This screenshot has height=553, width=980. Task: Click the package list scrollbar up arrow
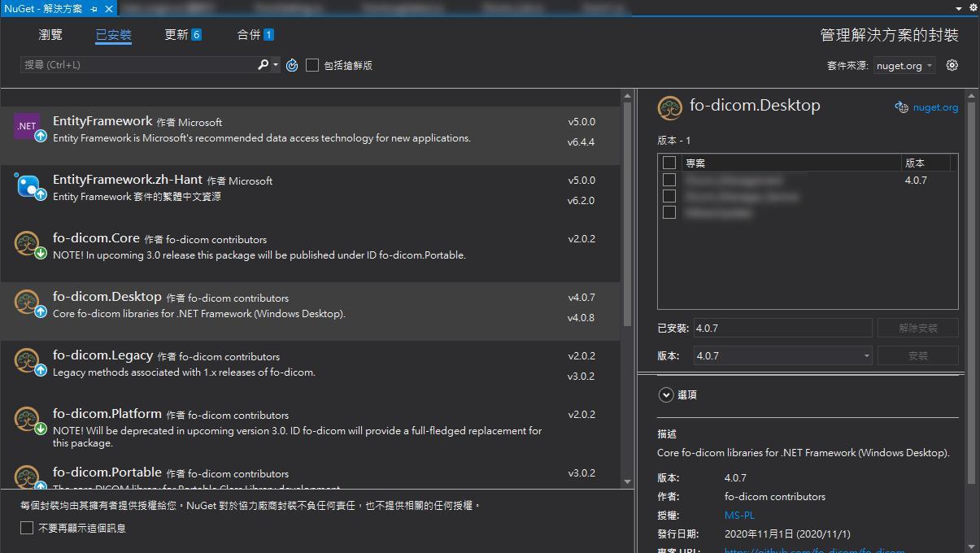627,96
